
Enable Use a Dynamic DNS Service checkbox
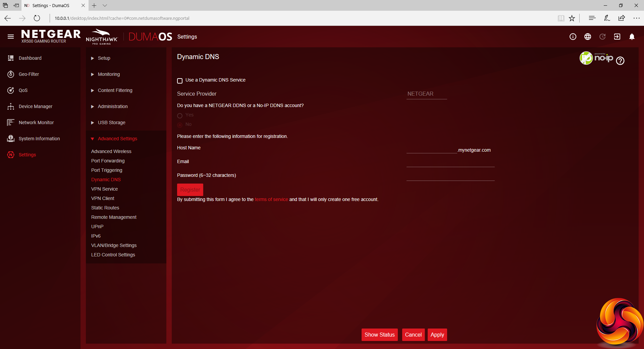click(x=180, y=81)
